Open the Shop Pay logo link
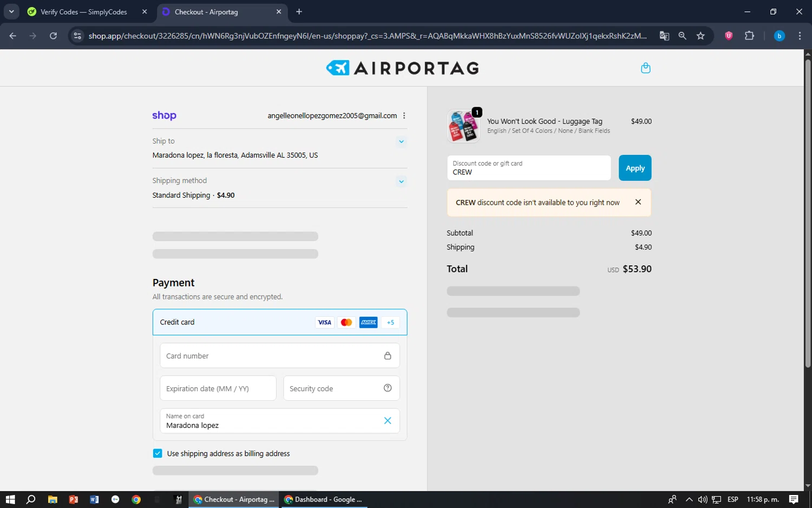Viewport: 812px width, 508px height. 164,115
